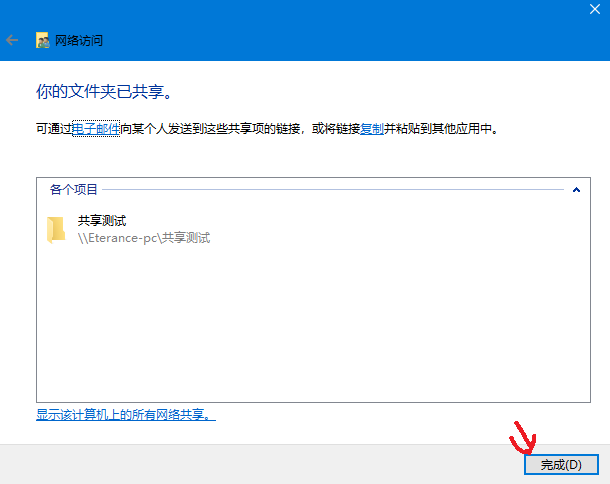
Task: Collapse the 各个项目 group chevron
Action: click(577, 190)
